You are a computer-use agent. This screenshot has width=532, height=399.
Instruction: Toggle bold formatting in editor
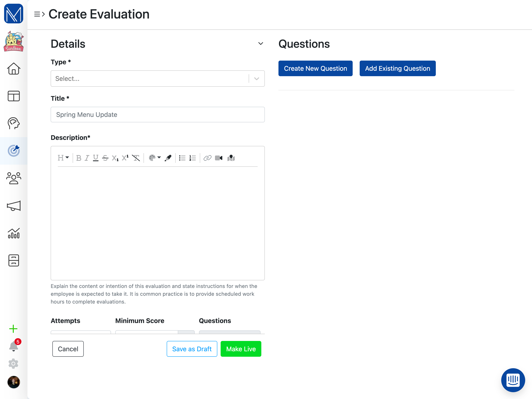79,158
